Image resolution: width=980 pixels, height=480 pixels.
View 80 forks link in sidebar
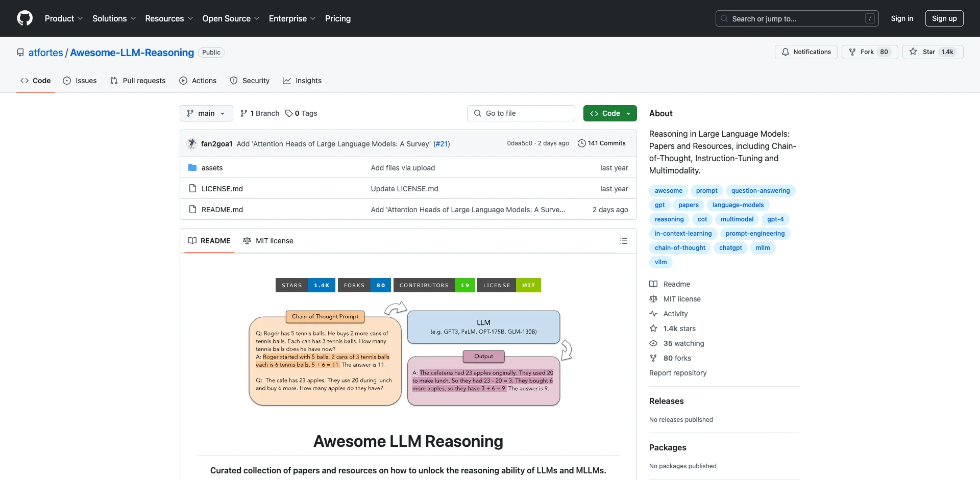[670, 358]
